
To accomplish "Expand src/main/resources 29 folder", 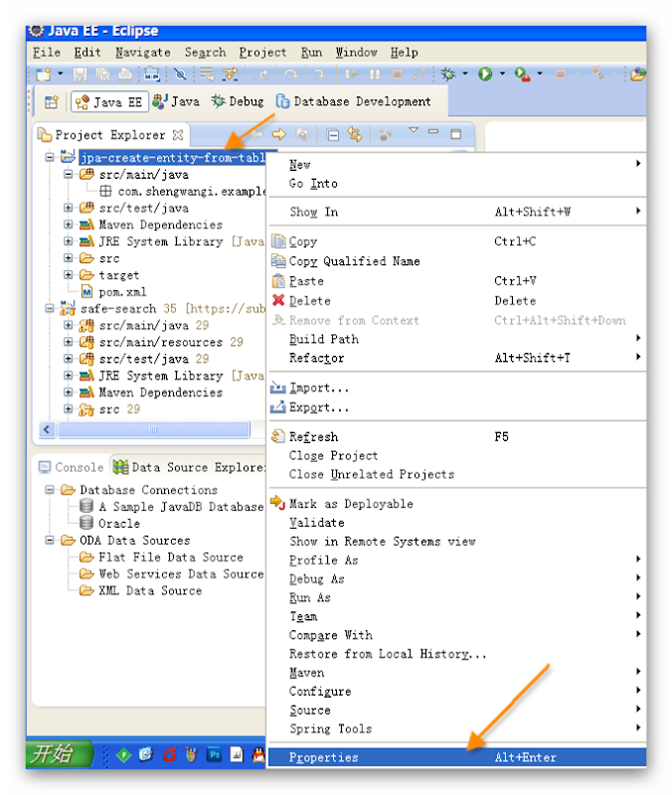I will coord(68,342).
